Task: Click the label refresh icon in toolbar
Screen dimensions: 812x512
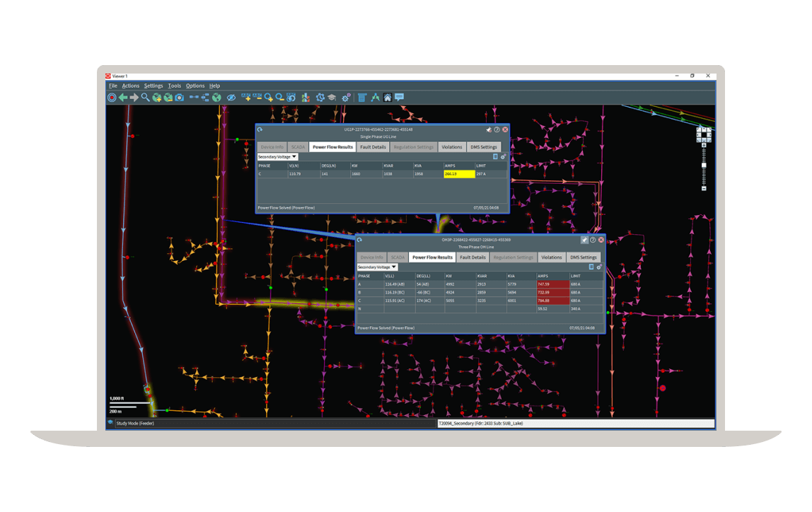Action: pyautogui.click(x=291, y=98)
